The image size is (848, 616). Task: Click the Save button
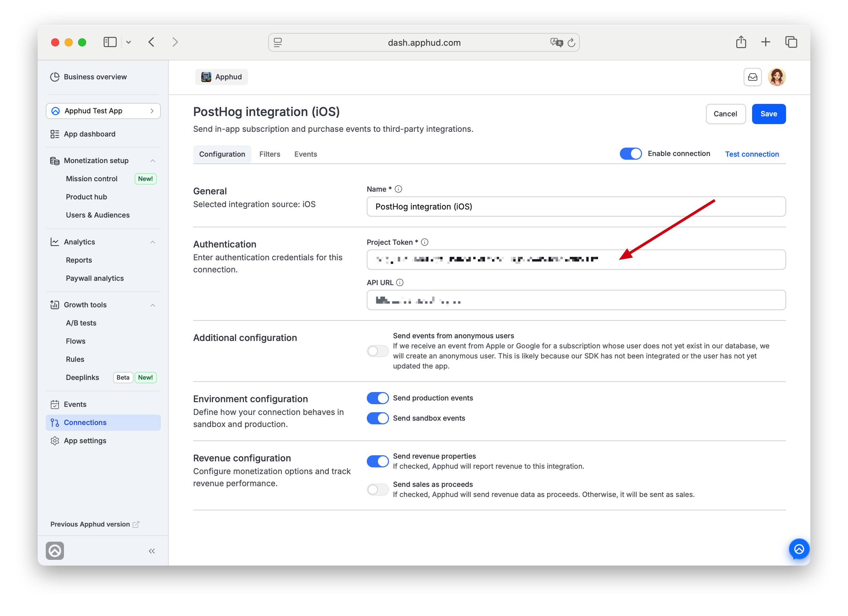[769, 114]
